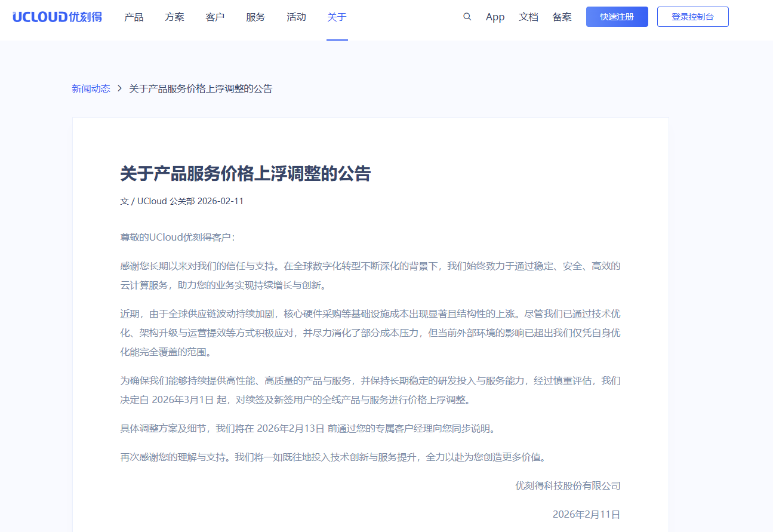The height and width of the screenshot is (532, 773).
Task: Open the 备案 filing link
Action: 561,17
